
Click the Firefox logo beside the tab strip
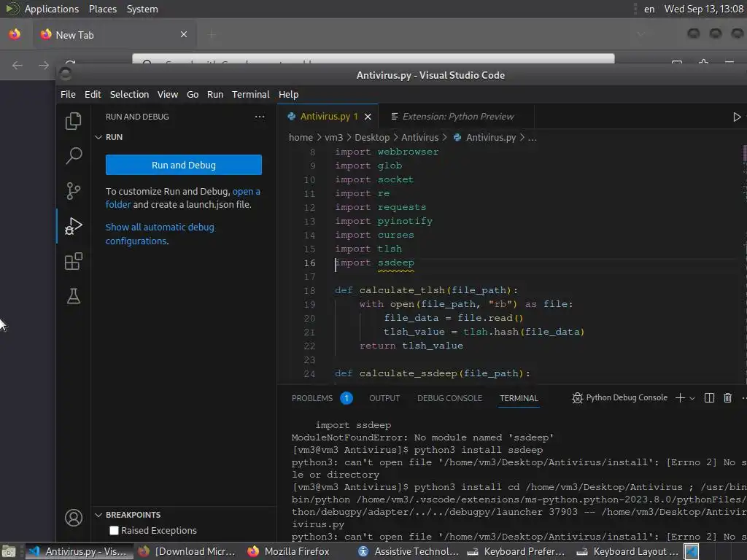pos(15,34)
